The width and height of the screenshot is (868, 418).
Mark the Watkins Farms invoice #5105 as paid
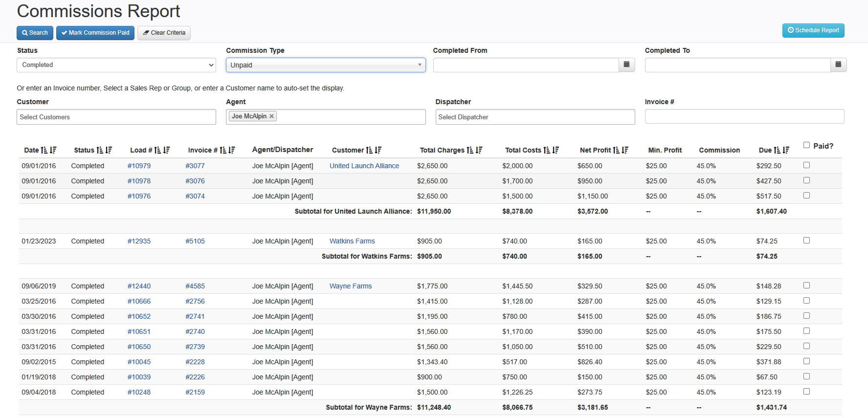806,241
